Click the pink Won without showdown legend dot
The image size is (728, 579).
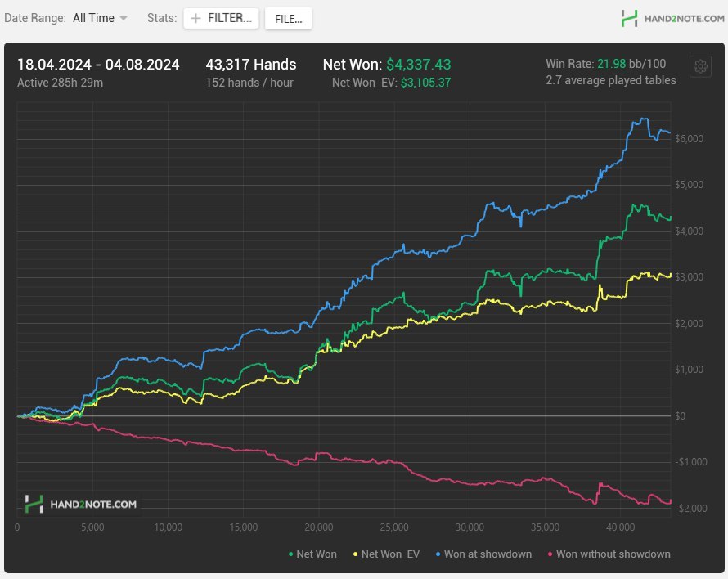click(550, 554)
